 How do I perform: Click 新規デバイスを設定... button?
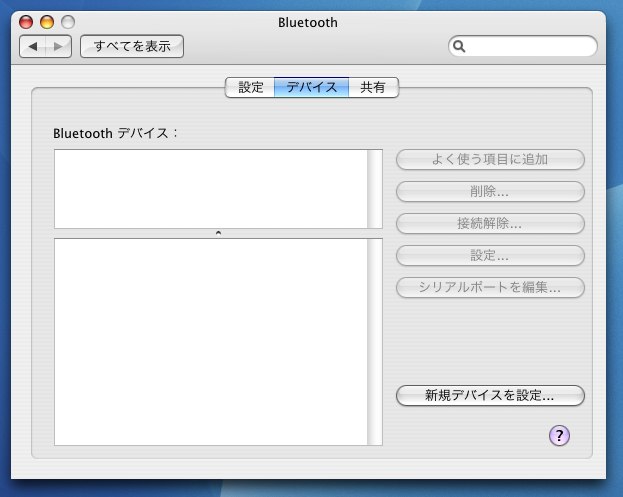490,395
